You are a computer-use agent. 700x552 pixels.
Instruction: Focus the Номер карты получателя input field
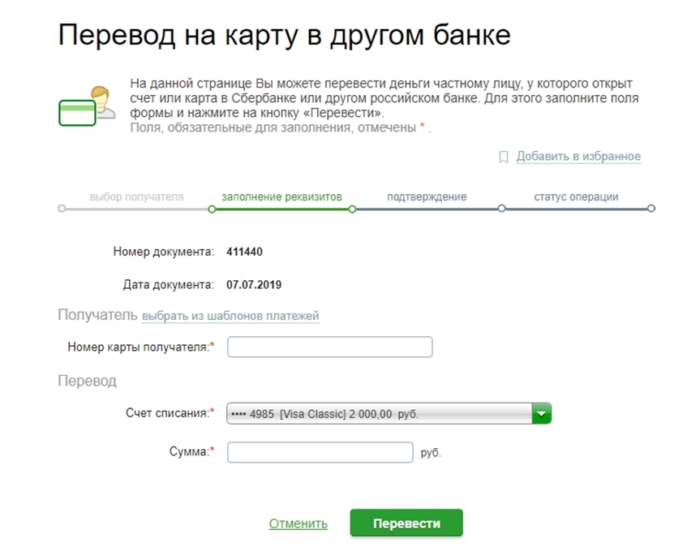point(330,347)
